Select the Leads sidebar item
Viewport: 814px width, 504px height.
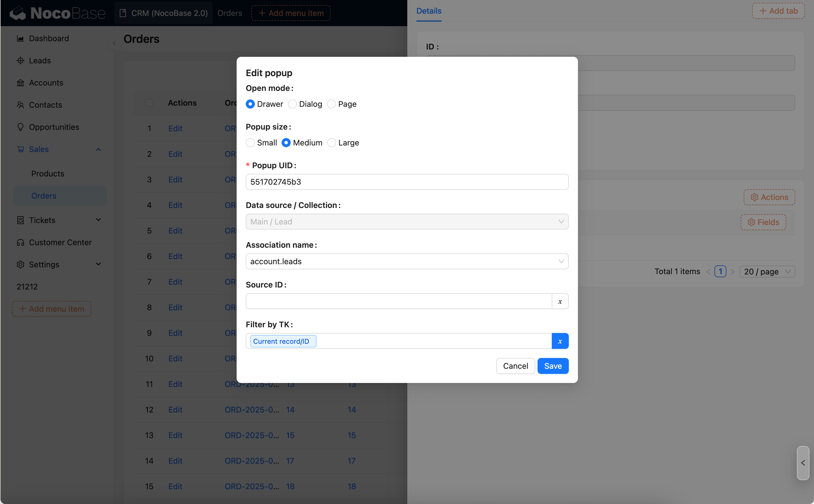(x=39, y=60)
